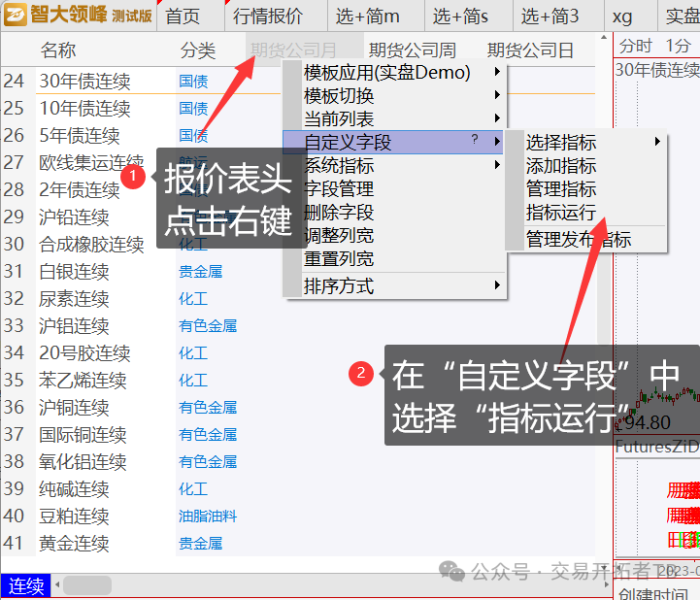Open the 选+简3 tab
The height and width of the screenshot is (600, 700).
pos(550,17)
